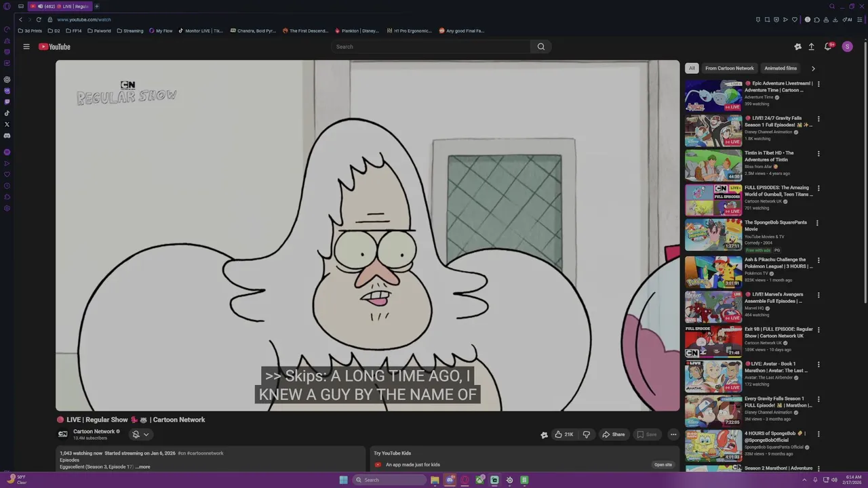Open the Palworld bookmarks folder
This screenshot has height=488, width=868.
pyautogui.click(x=99, y=30)
